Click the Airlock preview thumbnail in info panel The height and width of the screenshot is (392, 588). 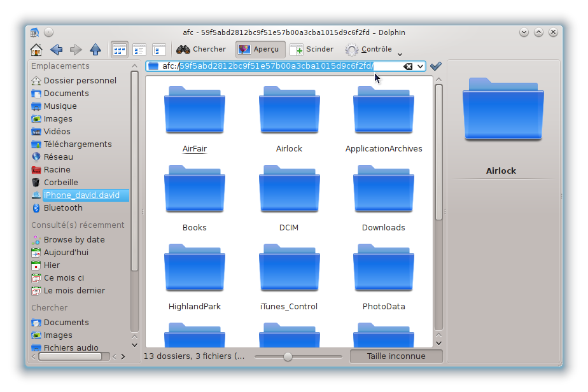(x=503, y=109)
